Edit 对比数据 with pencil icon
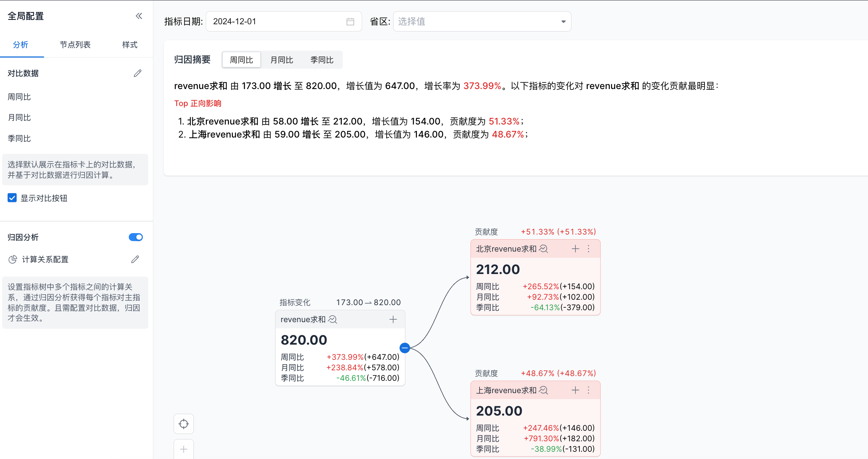The height and width of the screenshot is (459, 868). 137,73
